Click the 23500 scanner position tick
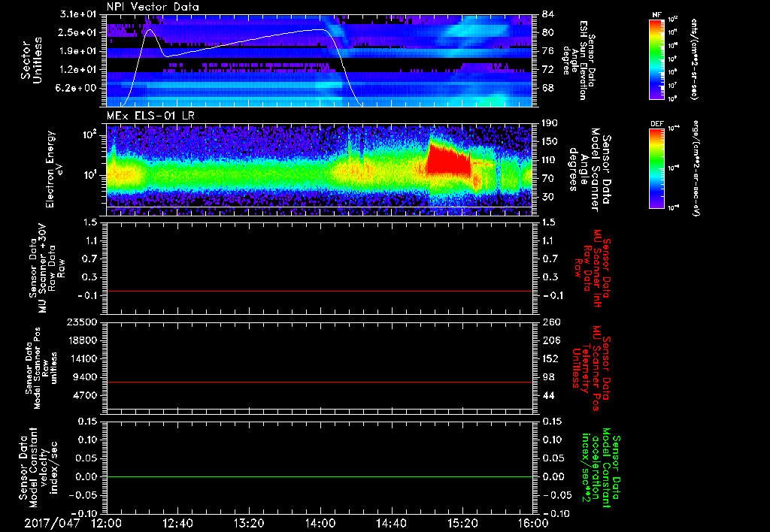 [82, 322]
